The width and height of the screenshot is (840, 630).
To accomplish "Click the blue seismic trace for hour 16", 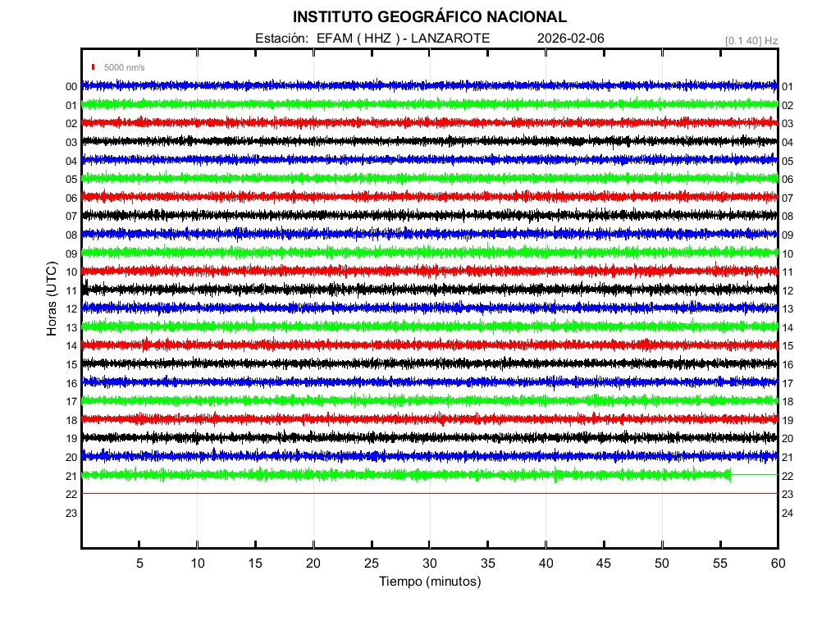I will 429,381.
